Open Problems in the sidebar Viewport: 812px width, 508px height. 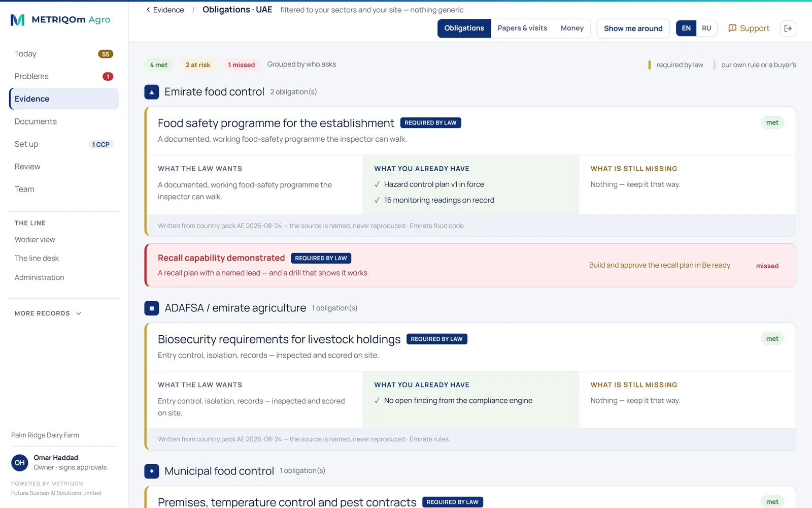[x=64, y=76]
